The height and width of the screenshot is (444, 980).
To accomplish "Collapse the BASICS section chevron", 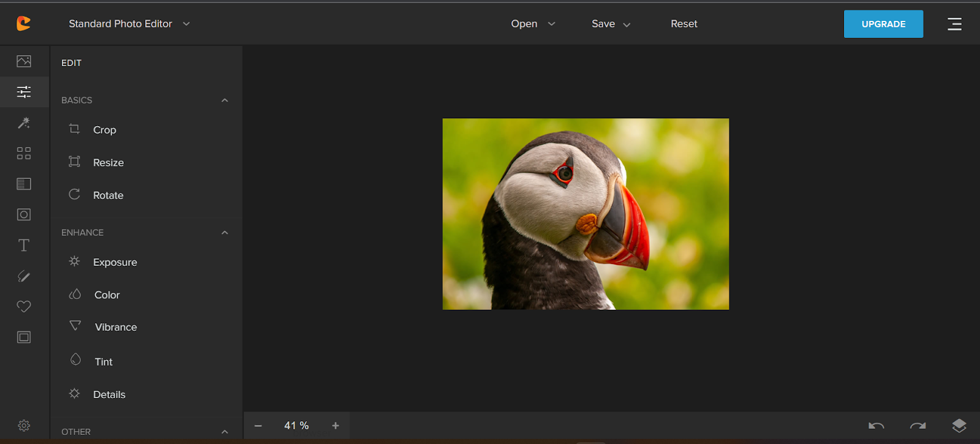I will (225, 100).
